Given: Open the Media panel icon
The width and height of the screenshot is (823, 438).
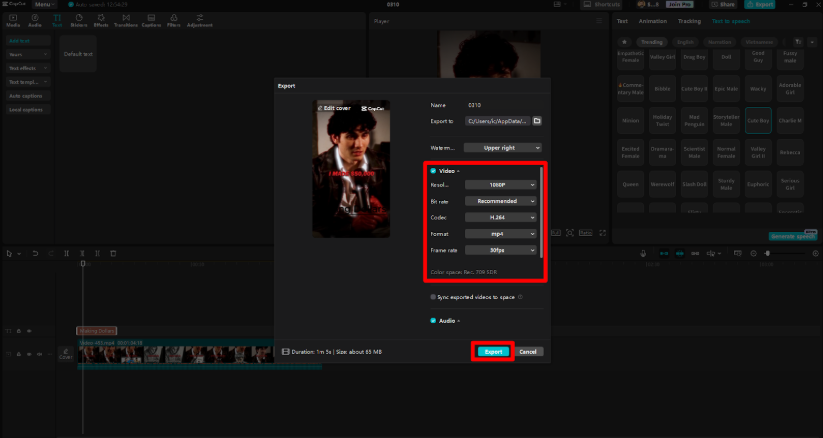Looking at the screenshot, I should (x=13, y=20).
